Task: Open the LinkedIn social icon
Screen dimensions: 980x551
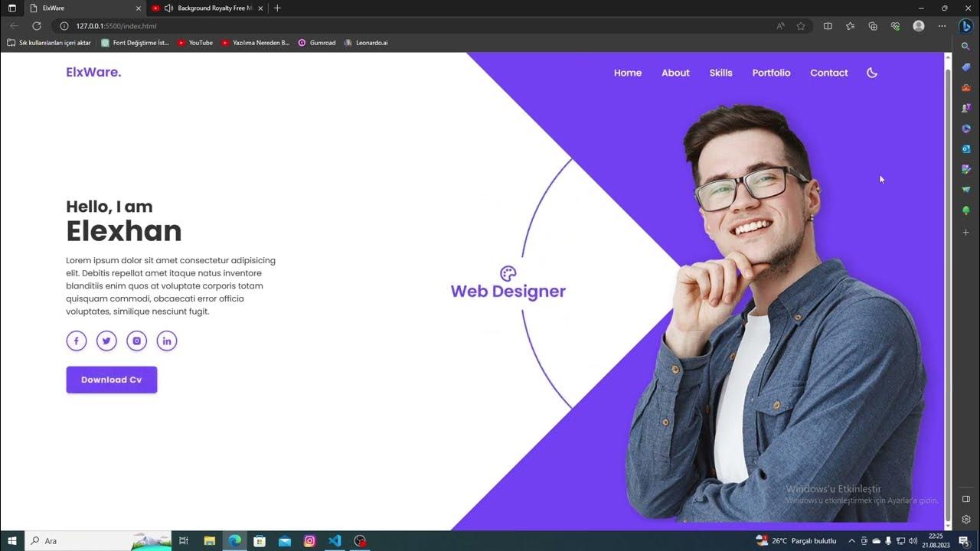Action: (x=167, y=341)
